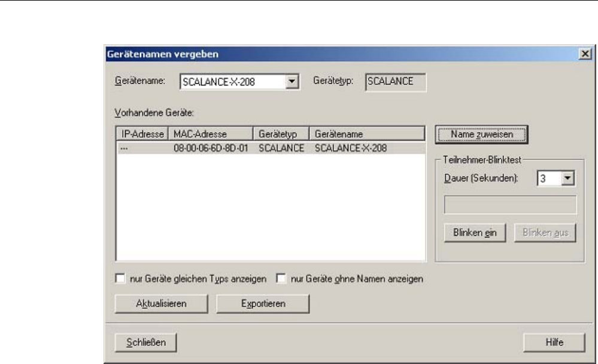
Task: Click the blink test progress bar
Action: (x=510, y=205)
